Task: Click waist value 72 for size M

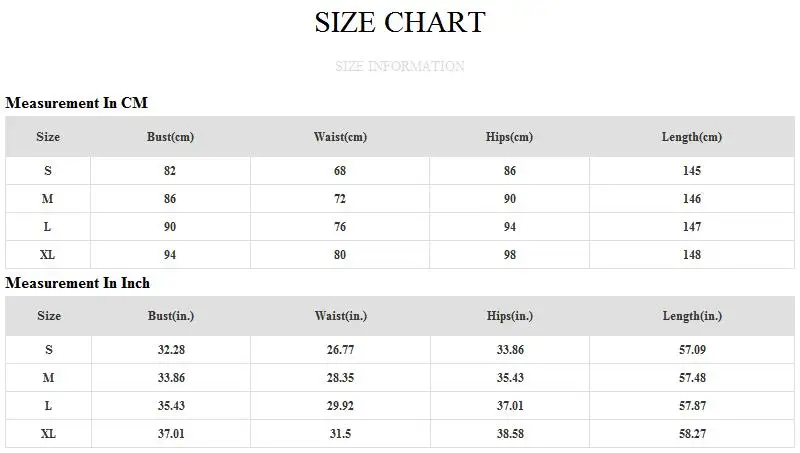Action: 340,199
